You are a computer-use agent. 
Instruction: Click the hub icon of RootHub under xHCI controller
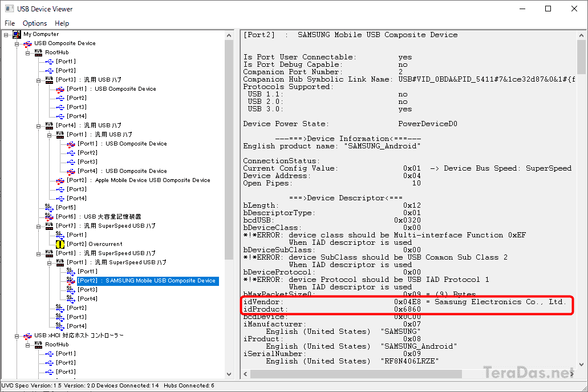pos(38,345)
